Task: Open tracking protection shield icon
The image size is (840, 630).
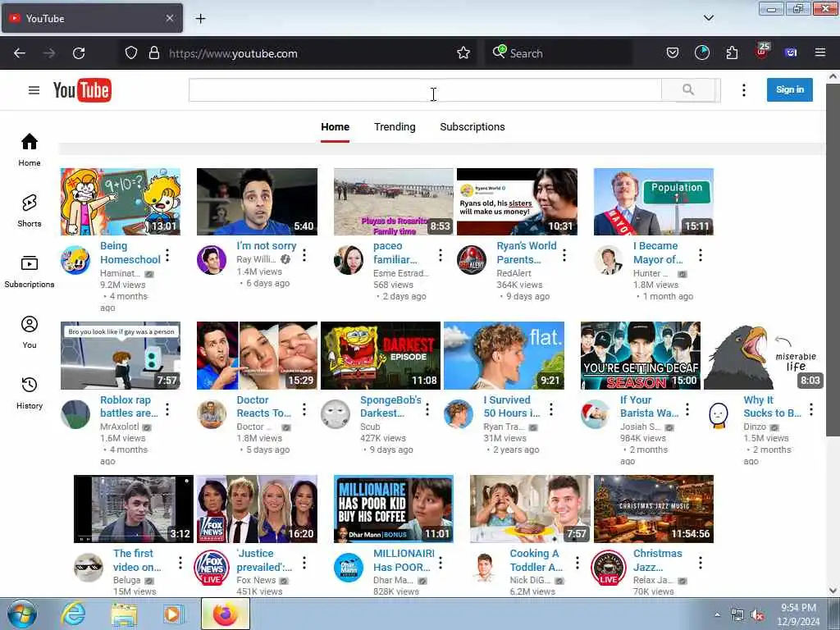Action: (131, 53)
